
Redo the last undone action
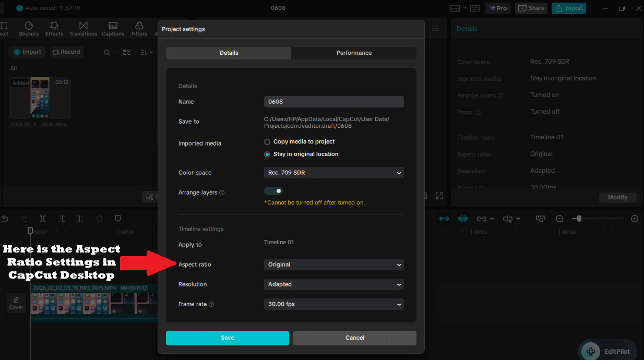(24, 219)
